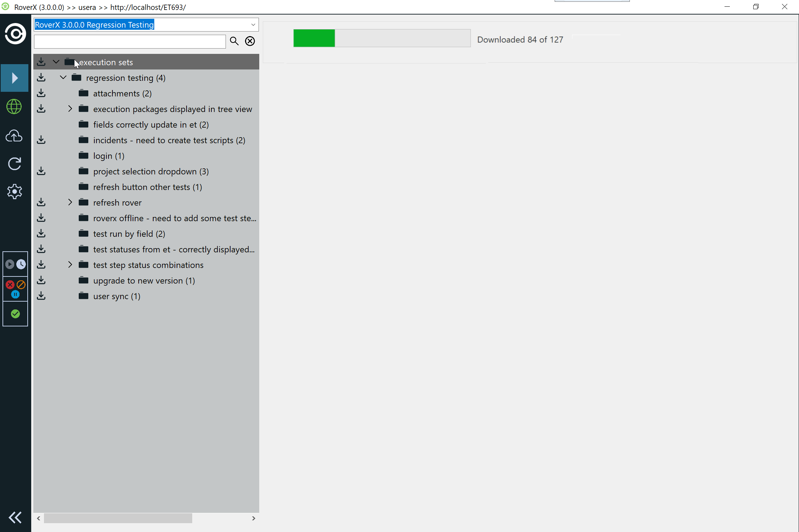This screenshot has width=799, height=532.
Task: Select project selection dropdown (3) folder
Action: 151,172
